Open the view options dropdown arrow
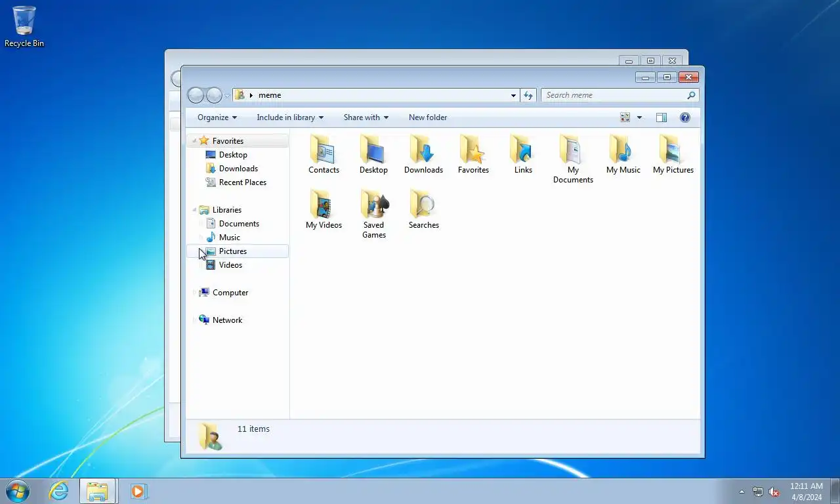840x504 pixels. (x=639, y=117)
